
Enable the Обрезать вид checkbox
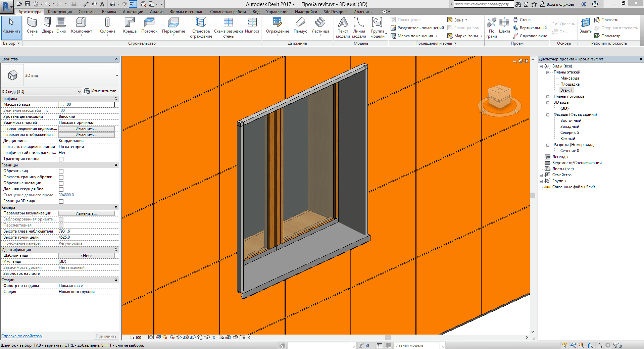pos(61,171)
